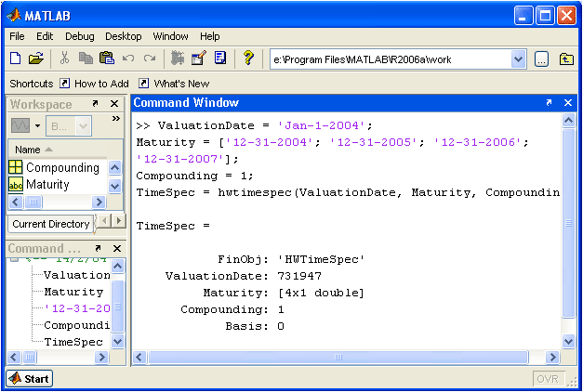Click Workspace list scroll down arrow
Viewport: 583px width, 392px height.
coord(115,186)
